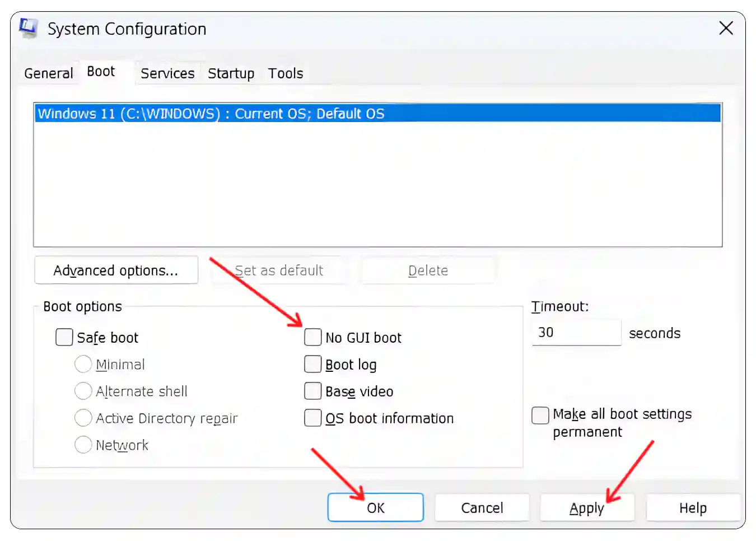Close the System Configuration dialog
This screenshot has height=541, width=756.
(x=726, y=28)
